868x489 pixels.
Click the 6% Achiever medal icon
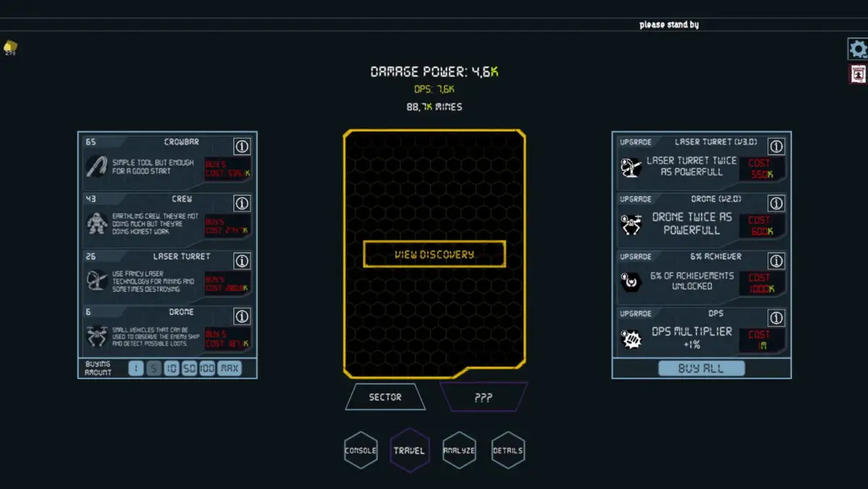pyautogui.click(x=632, y=282)
